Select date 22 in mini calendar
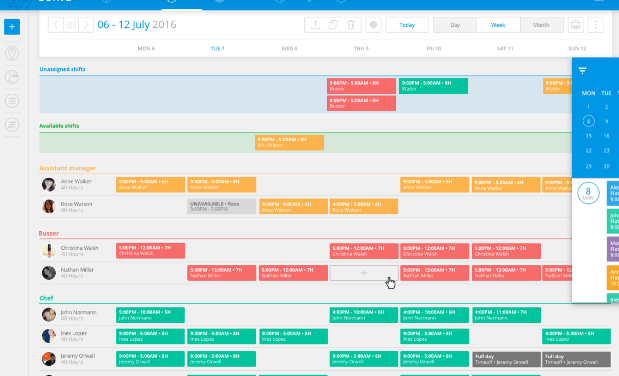 coord(588,151)
